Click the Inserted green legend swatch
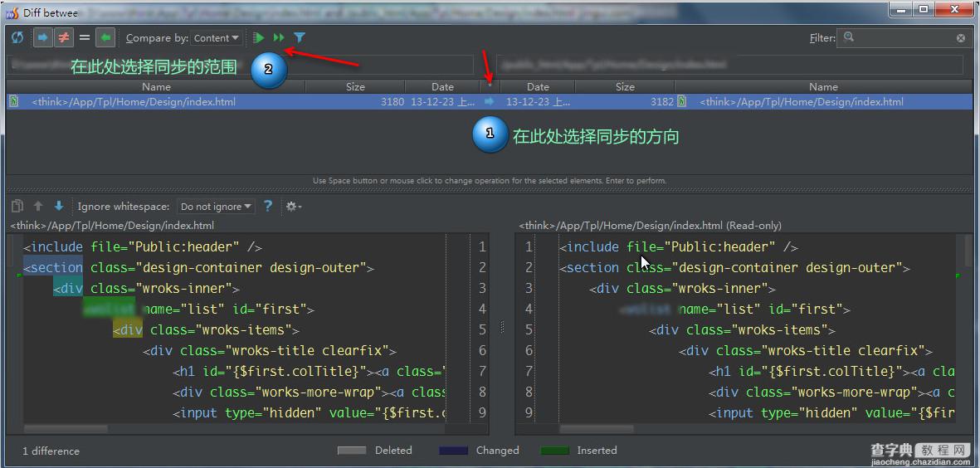The image size is (980, 468). coord(554,451)
